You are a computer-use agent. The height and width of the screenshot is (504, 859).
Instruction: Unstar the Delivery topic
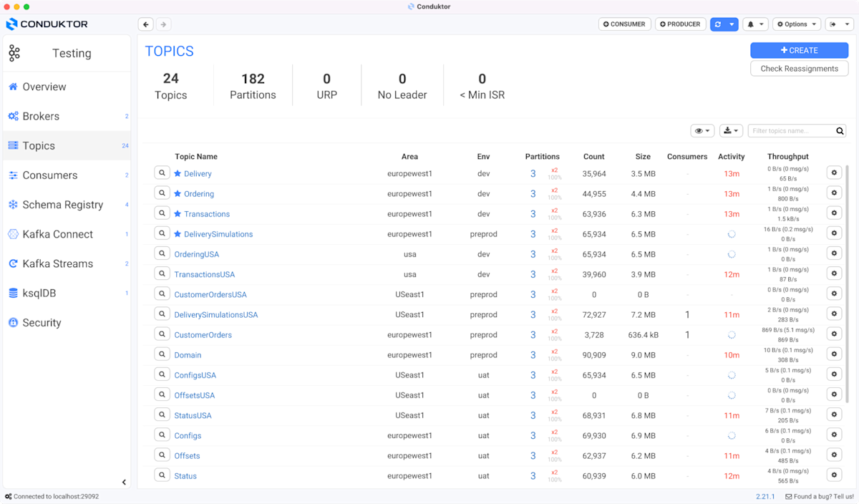pos(178,173)
